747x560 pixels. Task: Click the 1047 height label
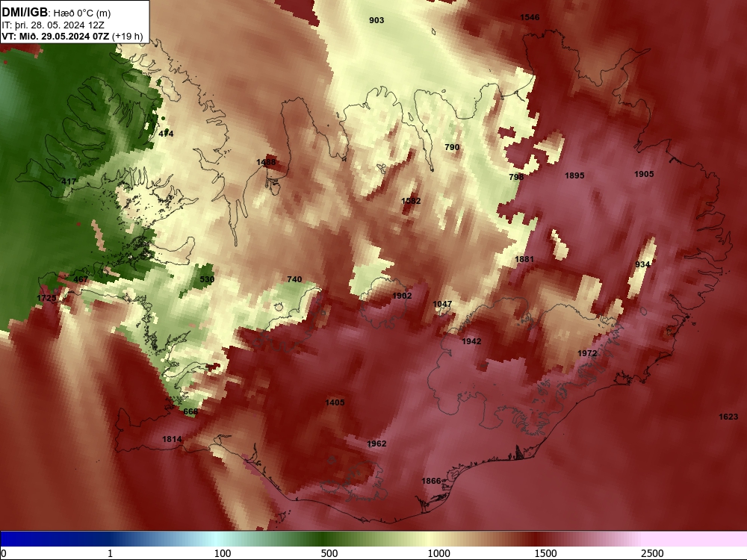pyautogui.click(x=442, y=304)
